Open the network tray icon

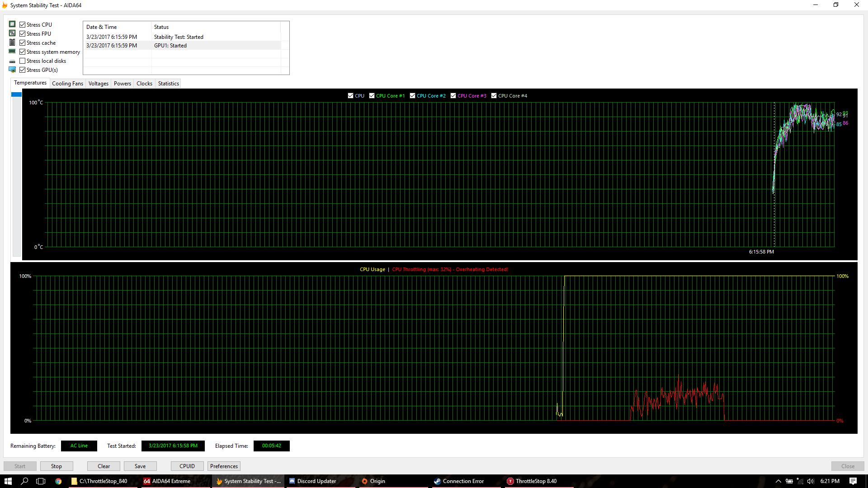pos(800,481)
